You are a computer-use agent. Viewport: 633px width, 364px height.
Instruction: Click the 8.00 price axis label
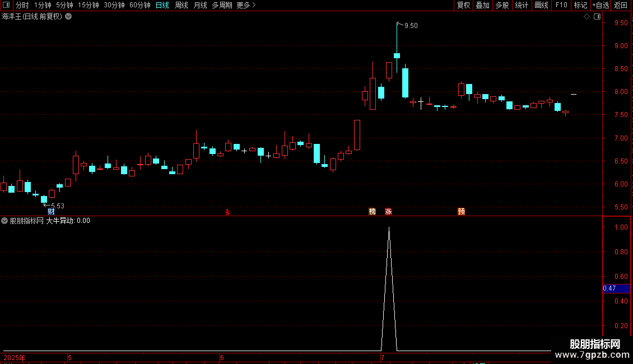click(621, 92)
